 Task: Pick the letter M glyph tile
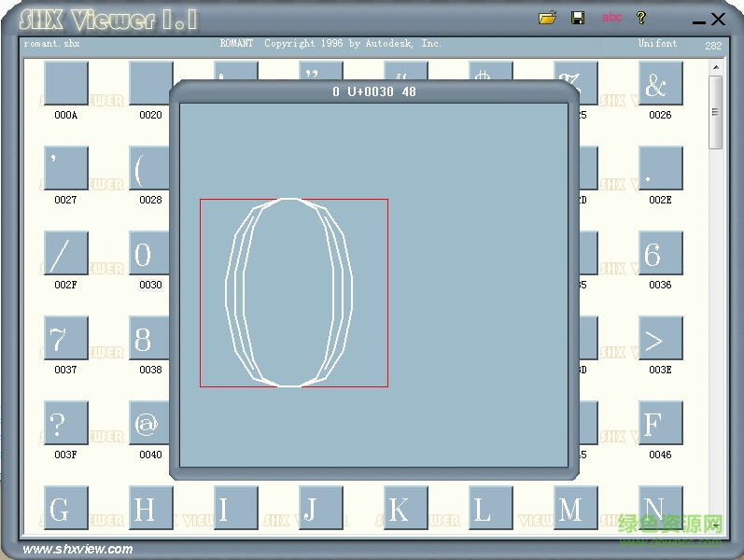(575, 509)
